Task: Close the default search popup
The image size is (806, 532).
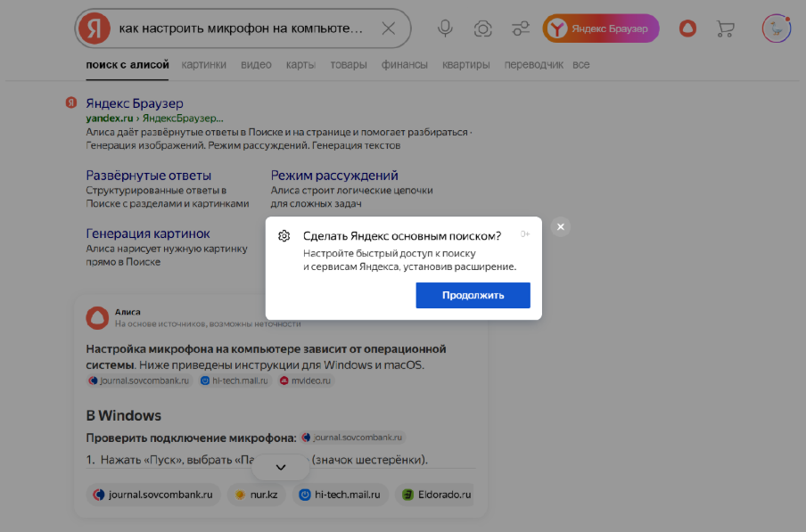Action: tap(560, 226)
